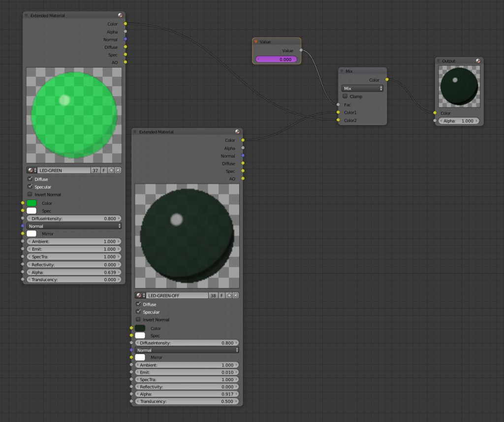Enable the Clamp checkbox on the Mix node
The width and height of the screenshot is (504, 422).
(344, 97)
